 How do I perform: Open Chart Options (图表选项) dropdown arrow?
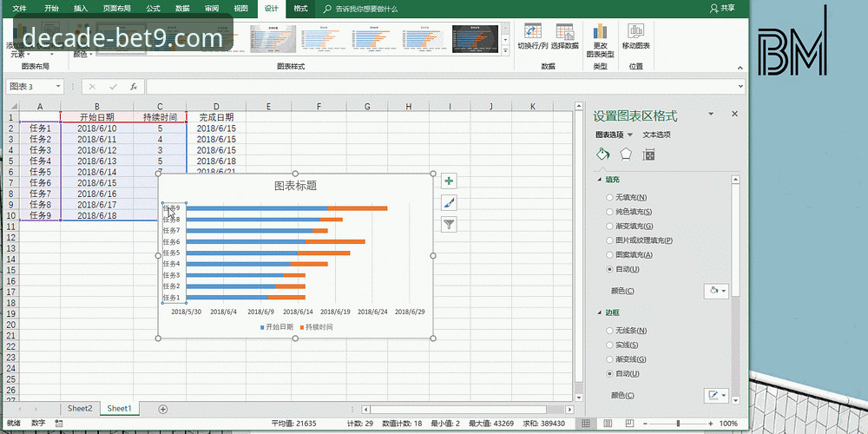coord(629,135)
